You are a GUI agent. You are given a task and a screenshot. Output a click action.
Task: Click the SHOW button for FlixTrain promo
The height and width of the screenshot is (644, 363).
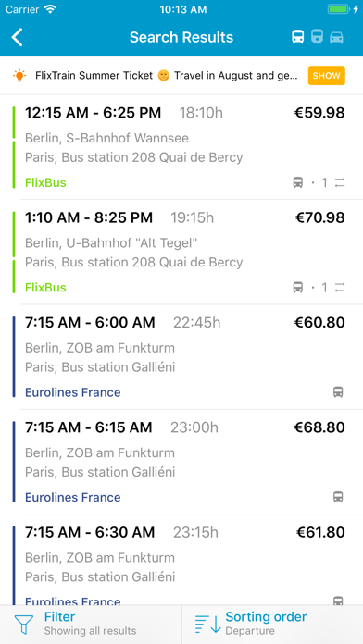click(x=326, y=76)
